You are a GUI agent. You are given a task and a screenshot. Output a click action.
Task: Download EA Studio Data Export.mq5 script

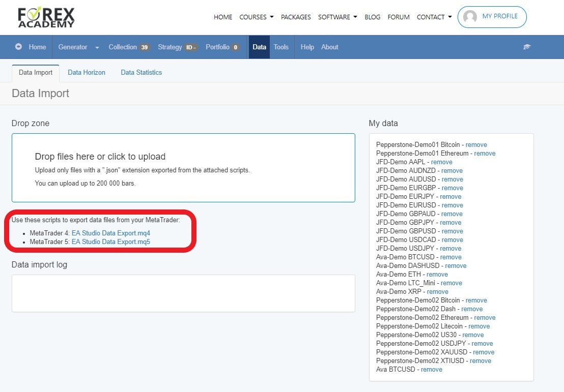click(110, 242)
